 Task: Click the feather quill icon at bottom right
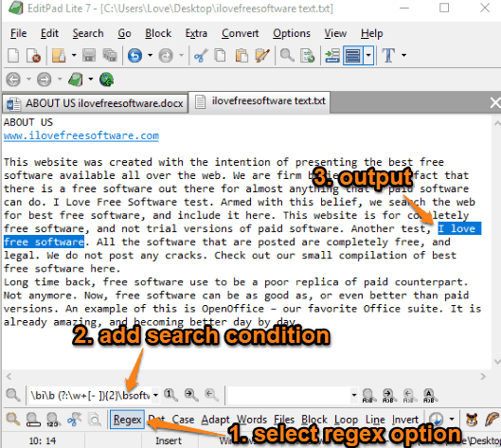492,420
